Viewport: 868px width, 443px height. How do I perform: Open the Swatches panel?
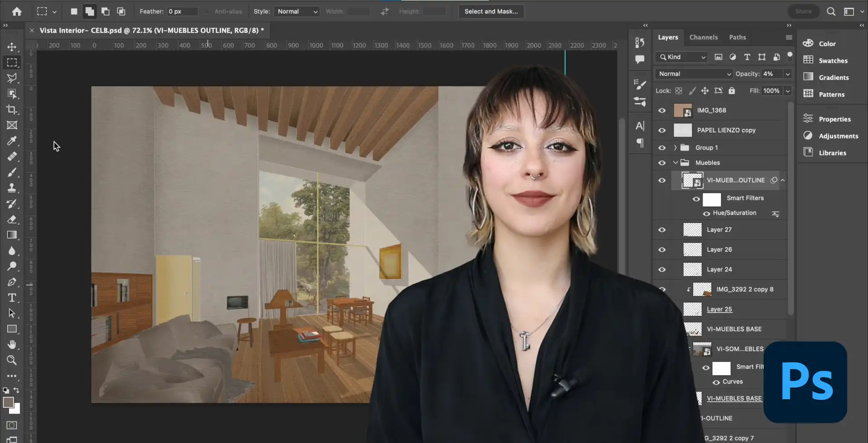(832, 61)
